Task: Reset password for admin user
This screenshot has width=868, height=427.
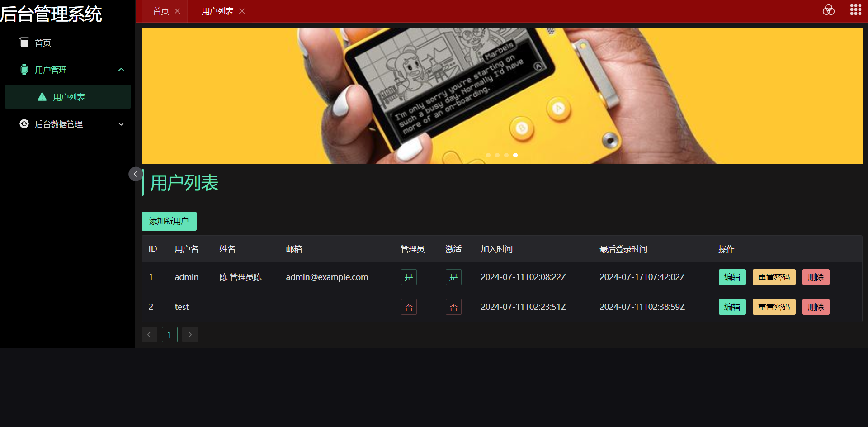Action: pos(774,277)
